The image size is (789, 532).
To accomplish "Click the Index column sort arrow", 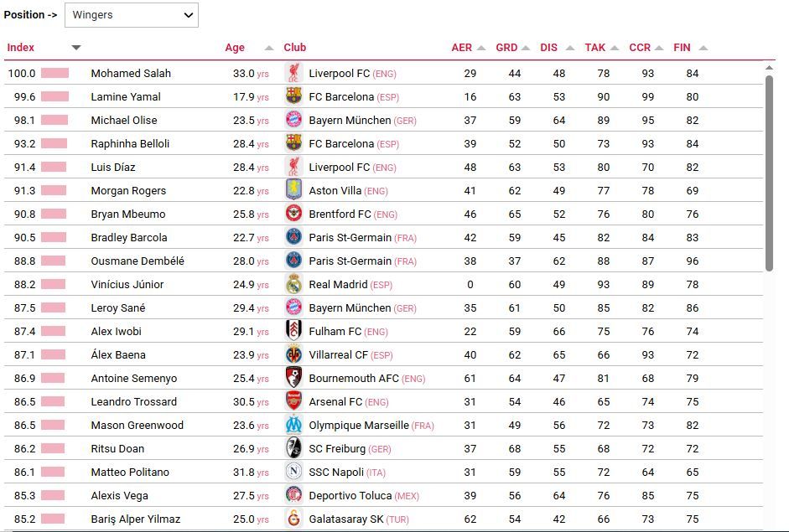I will [x=76, y=48].
